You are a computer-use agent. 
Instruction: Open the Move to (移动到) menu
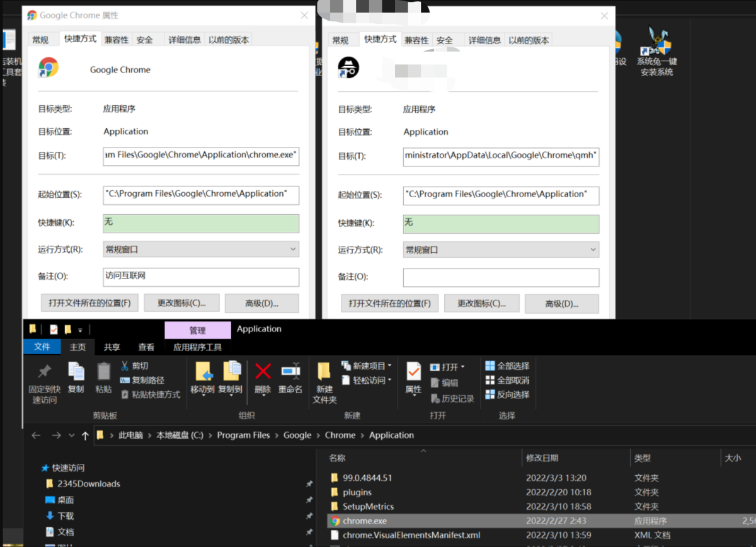pos(203,378)
